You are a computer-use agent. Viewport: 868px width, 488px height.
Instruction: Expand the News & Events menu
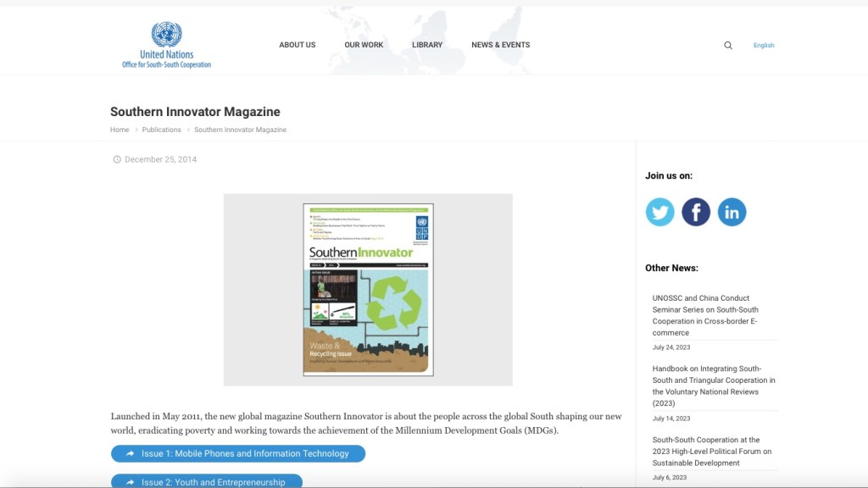coord(500,45)
